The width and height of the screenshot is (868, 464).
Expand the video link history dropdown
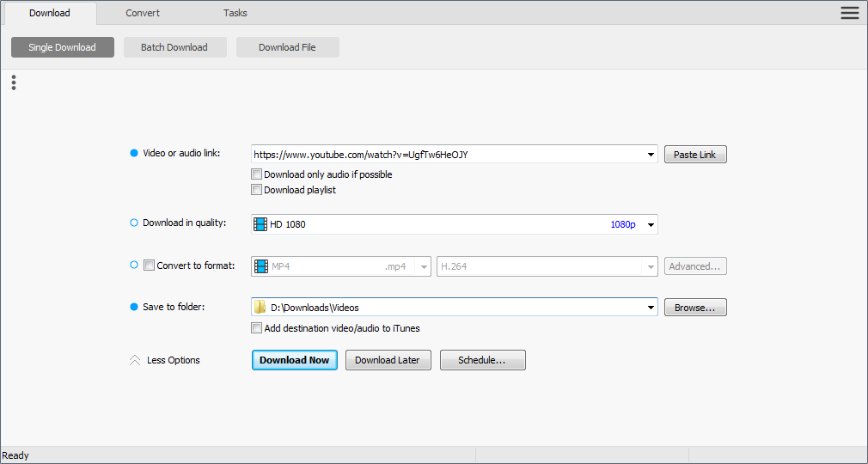click(651, 156)
